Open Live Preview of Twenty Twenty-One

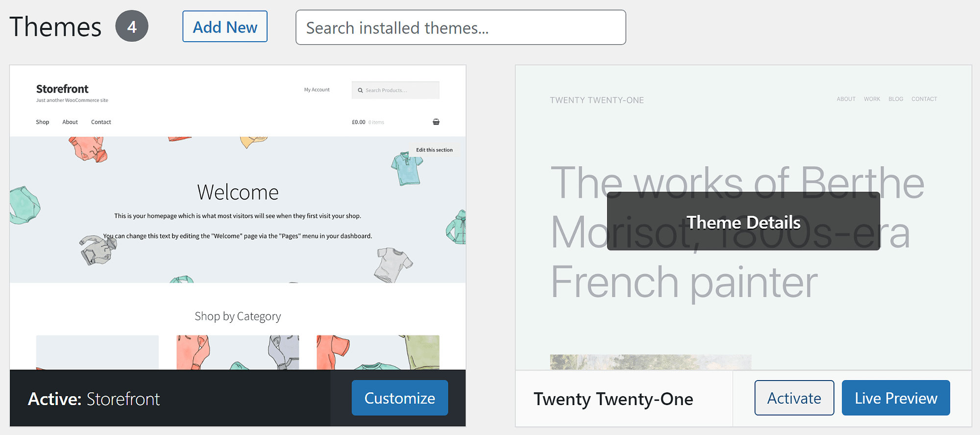click(896, 398)
